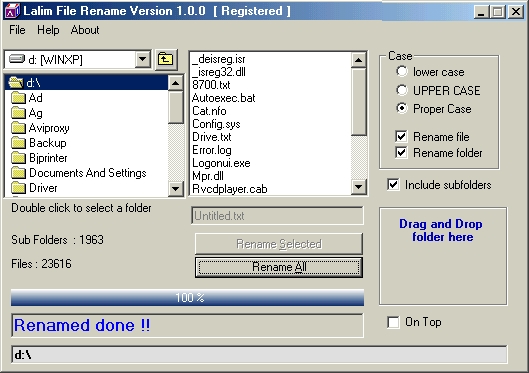The width and height of the screenshot is (529, 373).
Task: Click the Bjprinter folder icon
Action: pyautogui.click(x=18, y=158)
